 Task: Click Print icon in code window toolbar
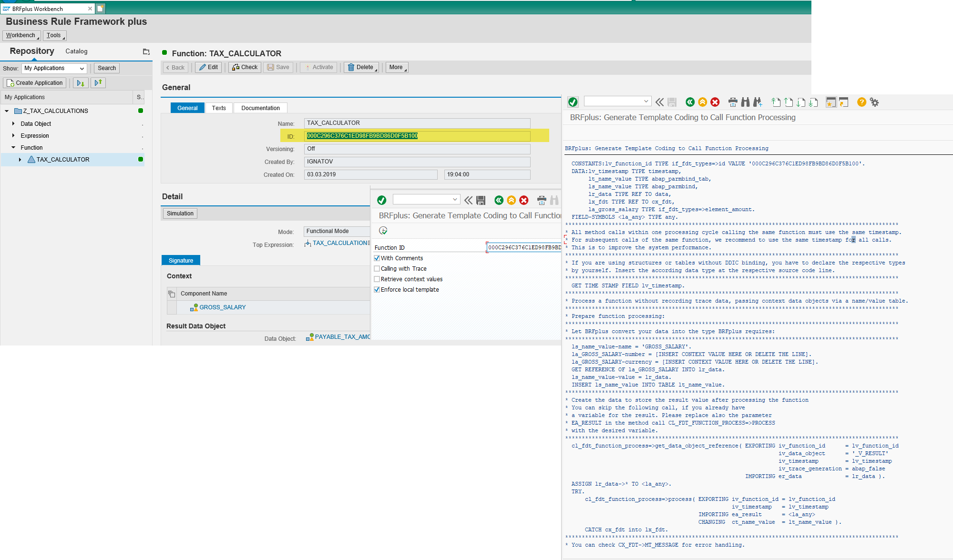point(733,102)
